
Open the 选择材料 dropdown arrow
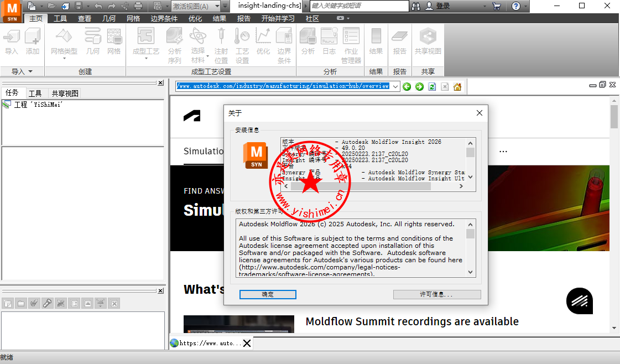click(207, 56)
